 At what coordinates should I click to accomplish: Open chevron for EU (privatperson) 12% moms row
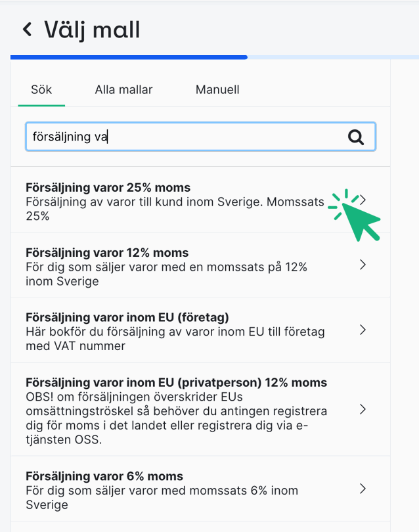pyautogui.click(x=363, y=409)
